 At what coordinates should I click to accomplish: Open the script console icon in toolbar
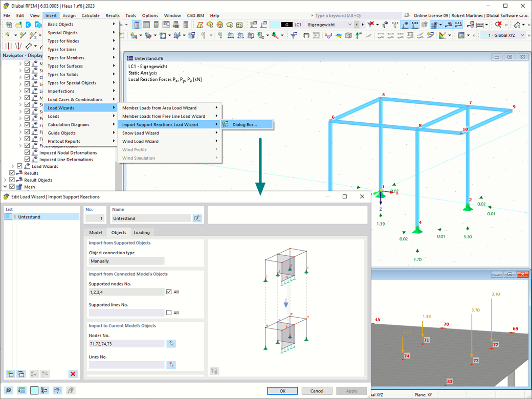166,25
